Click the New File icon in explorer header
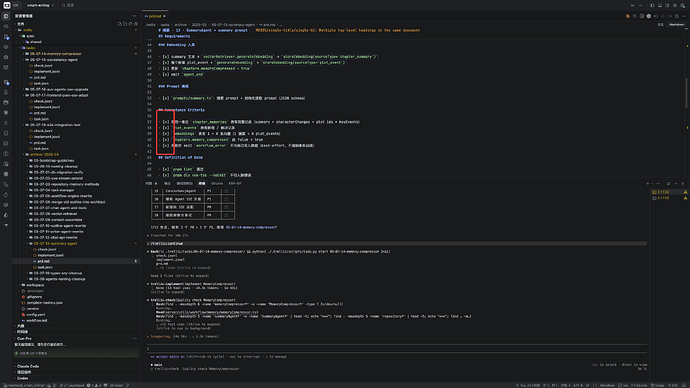 tap(120, 24)
